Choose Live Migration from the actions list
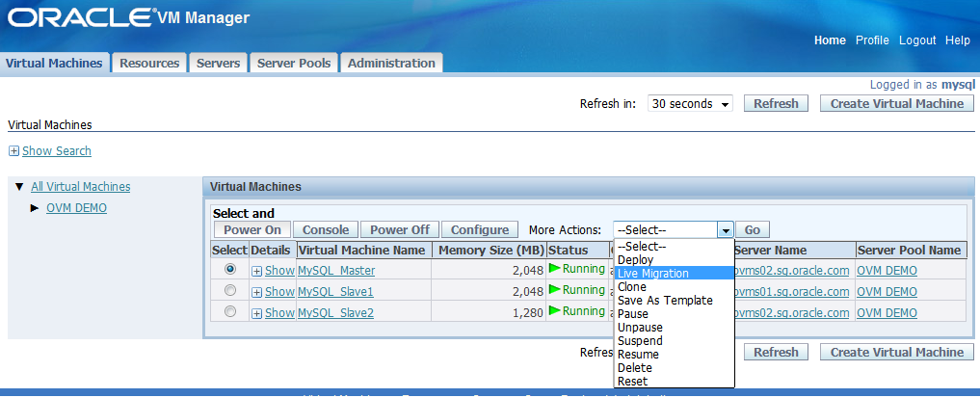 click(674, 274)
